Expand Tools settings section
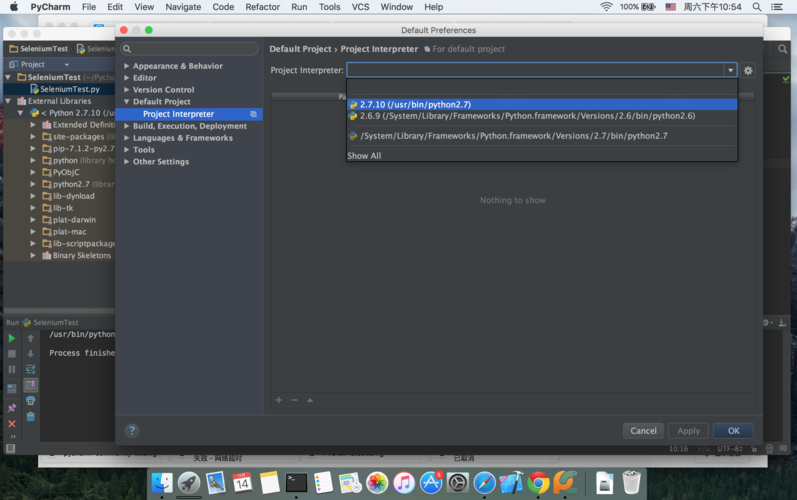This screenshot has width=797, height=500. [x=127, y=150]
